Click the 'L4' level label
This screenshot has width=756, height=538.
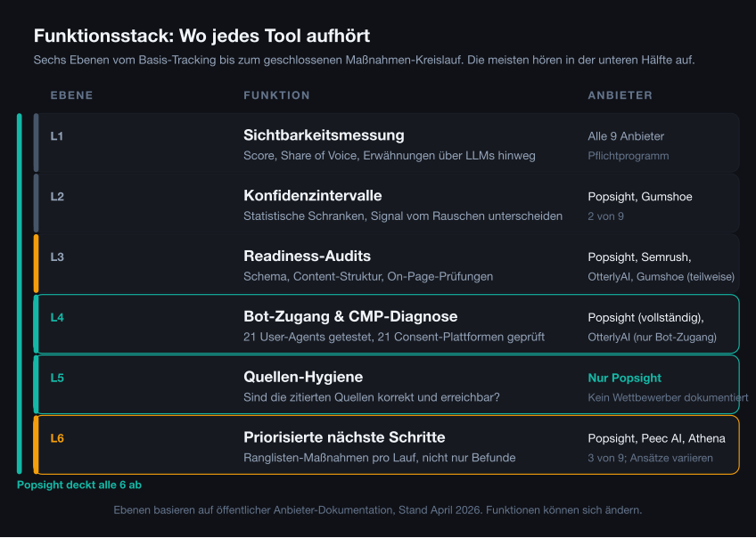[57, 317]
